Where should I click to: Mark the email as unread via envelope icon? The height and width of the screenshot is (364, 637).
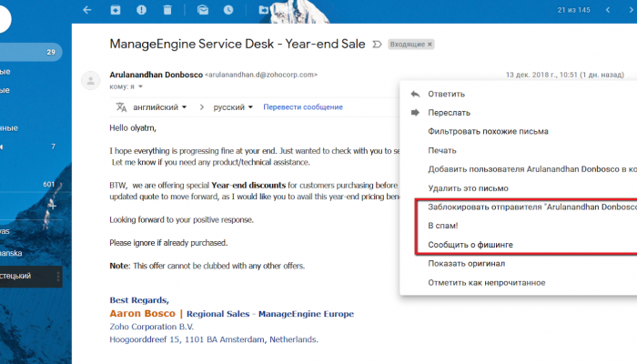[203, 10]
